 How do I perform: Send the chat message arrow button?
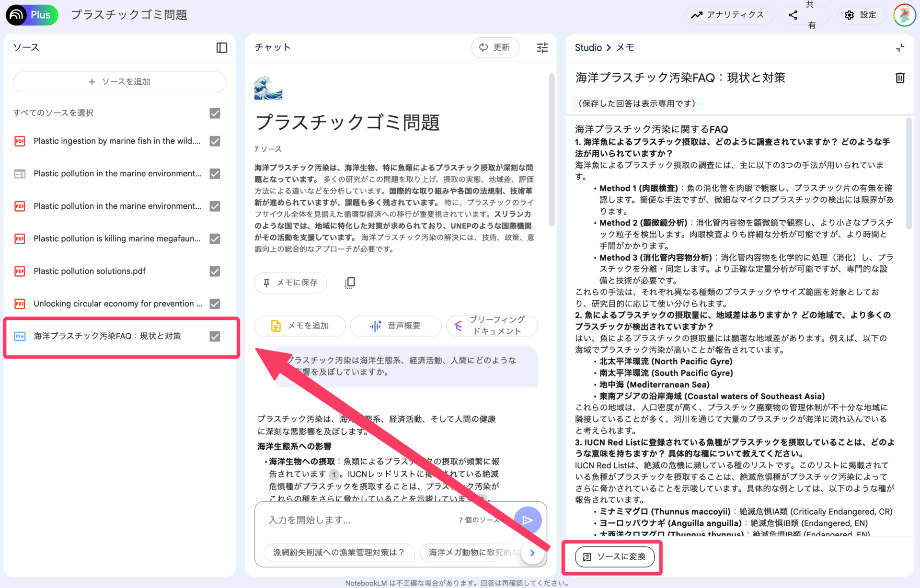pyautogui.click(x=528, y=520)
